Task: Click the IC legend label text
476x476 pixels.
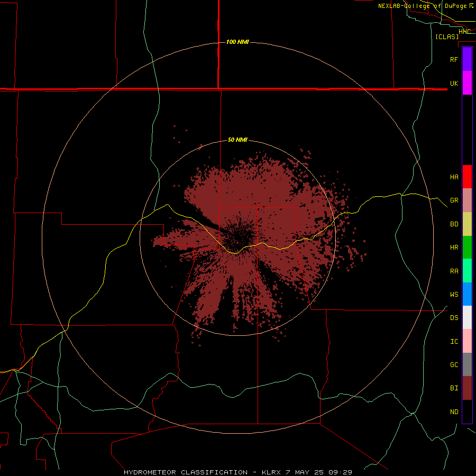Action: point(454,342)
